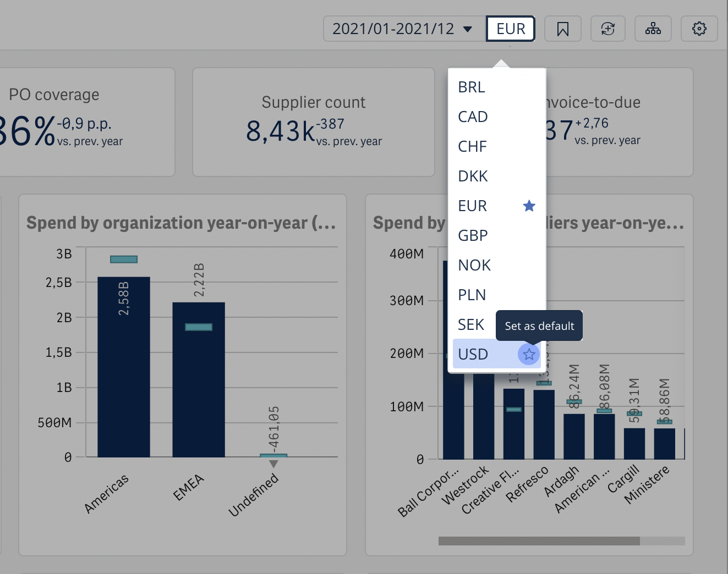The width and height of the screenshot is (728, 574).
Task: Select BRL from the currency list
Action: coord(472,87)
